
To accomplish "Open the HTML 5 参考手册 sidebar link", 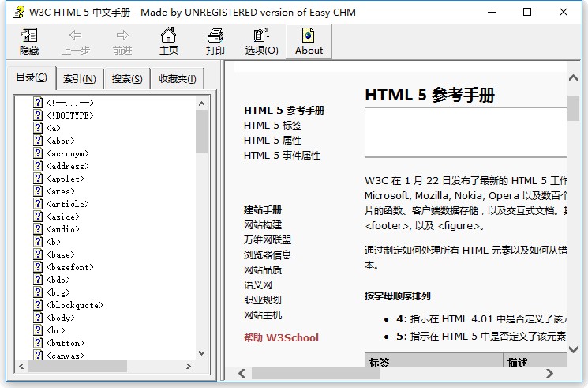I will pos(284,111).
